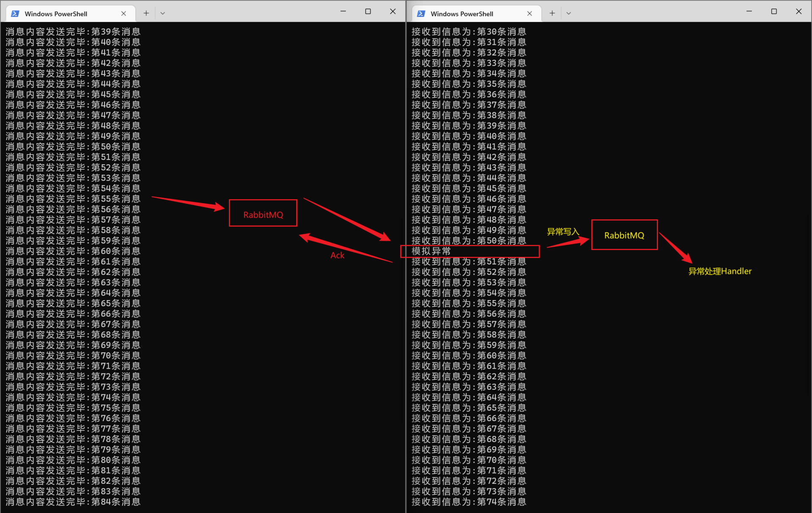This screenshot has width=812, height=513.
Task: Close the right Windows PowerShell tab
Action: pyautogui.click(x=529, y=14)
